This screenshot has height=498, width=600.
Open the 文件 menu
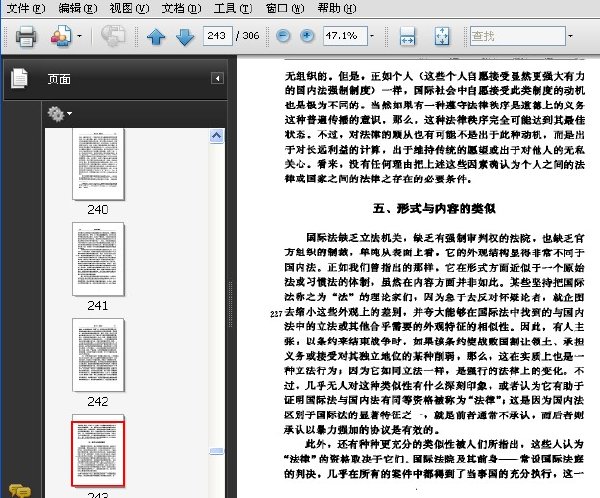click(x=26, y=8)
